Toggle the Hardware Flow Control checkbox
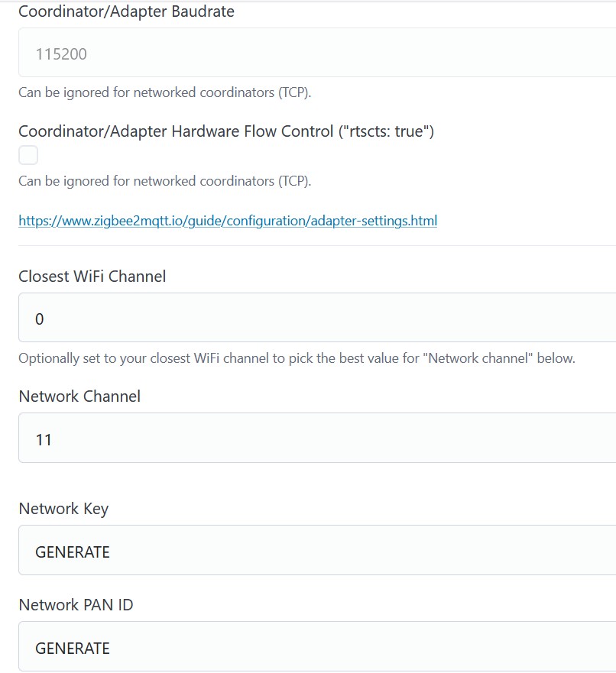 click(x=28, y=156)
